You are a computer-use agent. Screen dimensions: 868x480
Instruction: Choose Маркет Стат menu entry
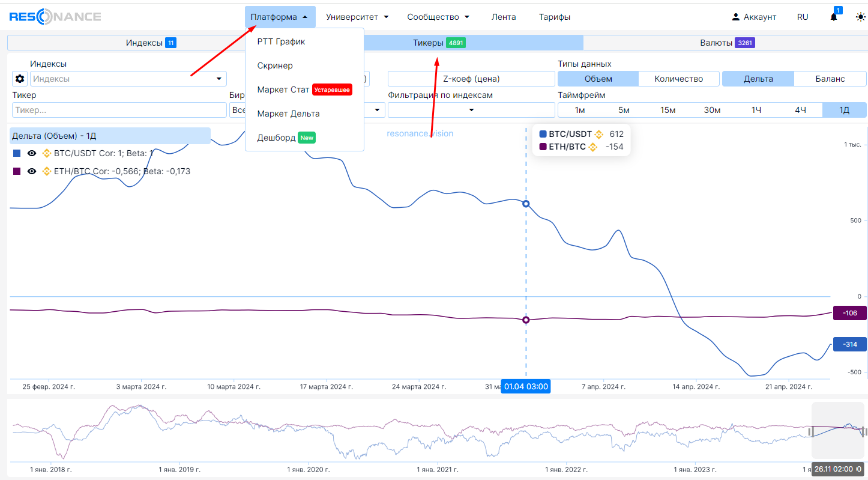[304, 90]
